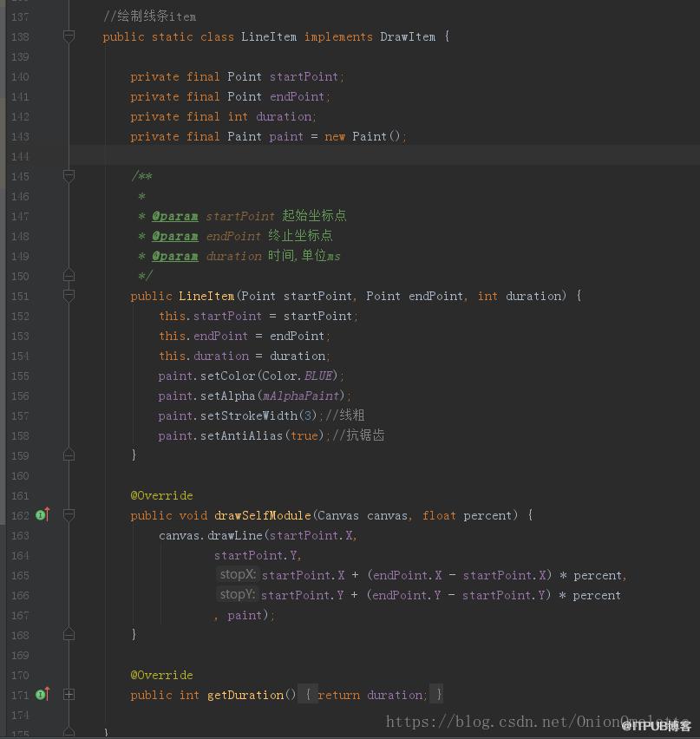Click the Canvas parameter type on line 162
The height and width of the screenshot is (739, 700).
(338, 515)
